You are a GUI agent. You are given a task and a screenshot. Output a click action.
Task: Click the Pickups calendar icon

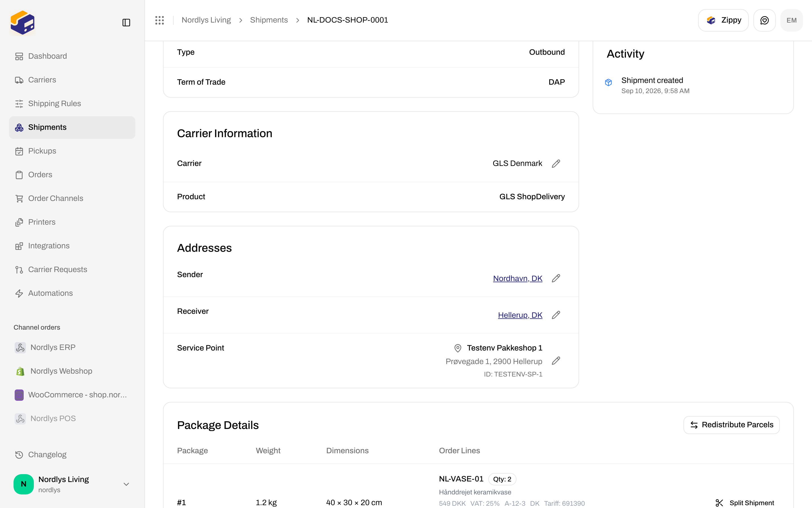pyautogui.click(x=19, y=151)
